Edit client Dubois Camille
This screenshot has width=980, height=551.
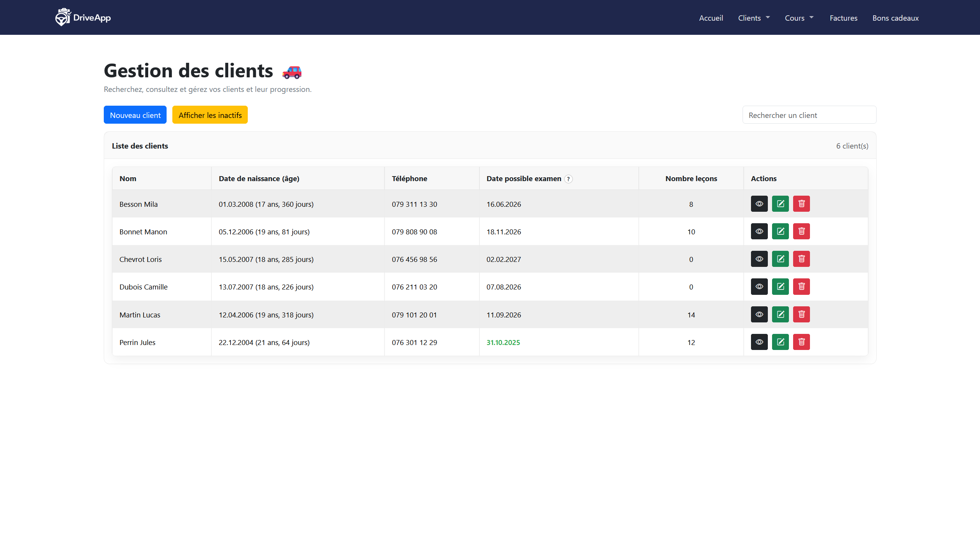click(x=780, y=286)
